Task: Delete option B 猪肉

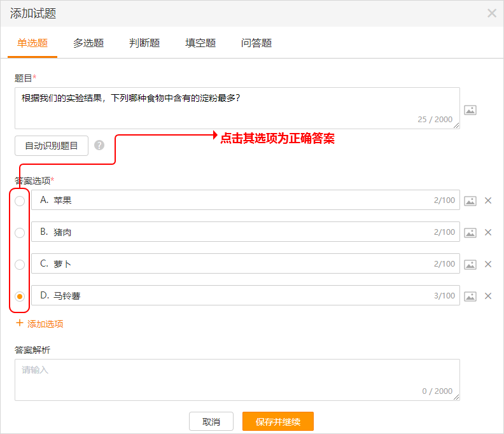Action: [488, 232]
